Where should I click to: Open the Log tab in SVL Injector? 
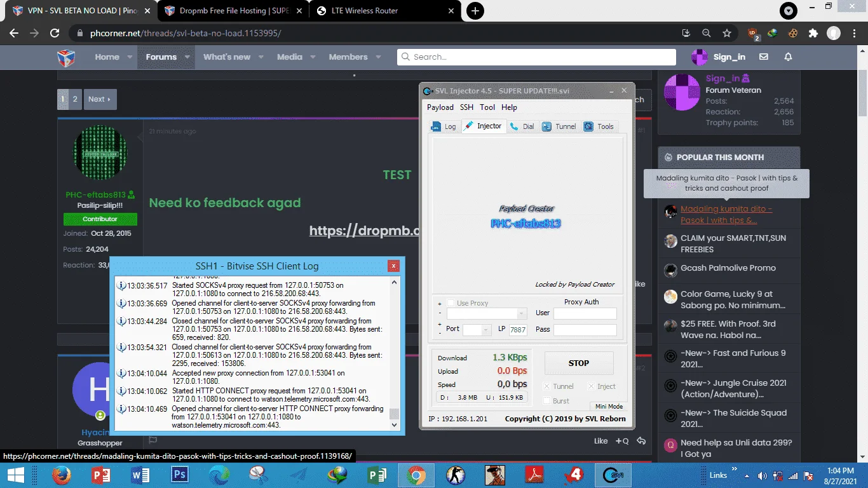(x=444, y=126)
